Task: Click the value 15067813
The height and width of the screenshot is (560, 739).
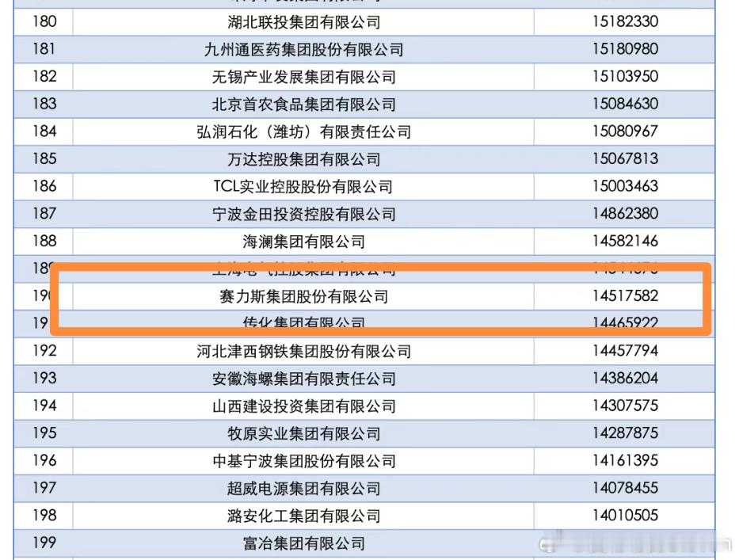Action: tap(625, 158)
